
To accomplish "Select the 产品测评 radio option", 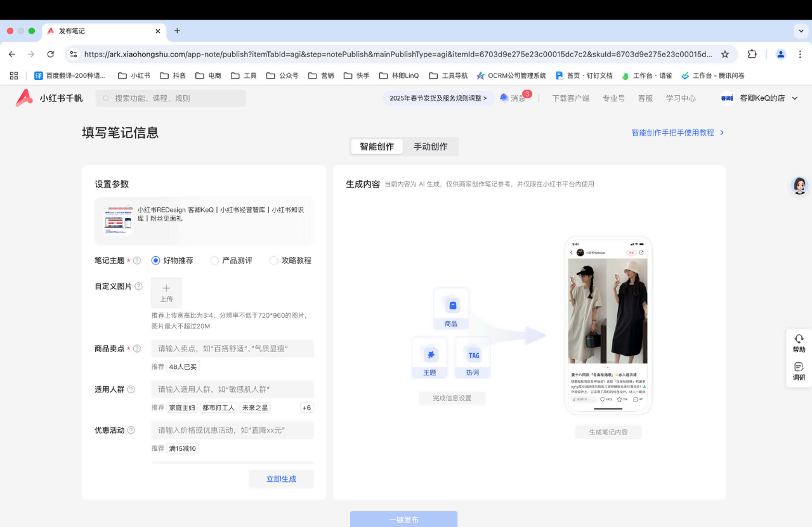I will tap(214, 261).
